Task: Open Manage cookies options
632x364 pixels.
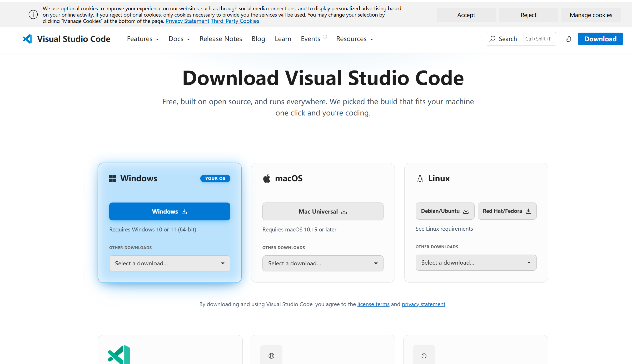Action: pos(591,15)
